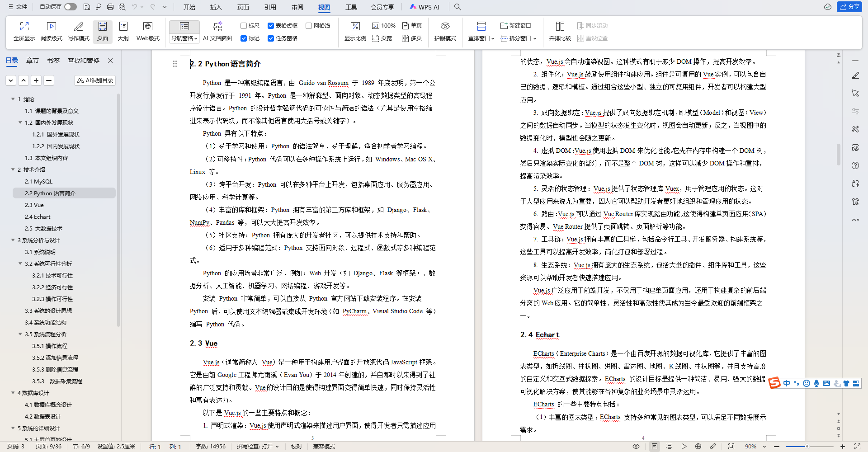
Task: Open WPS AI menu item
Action: [x=424, y=7]
